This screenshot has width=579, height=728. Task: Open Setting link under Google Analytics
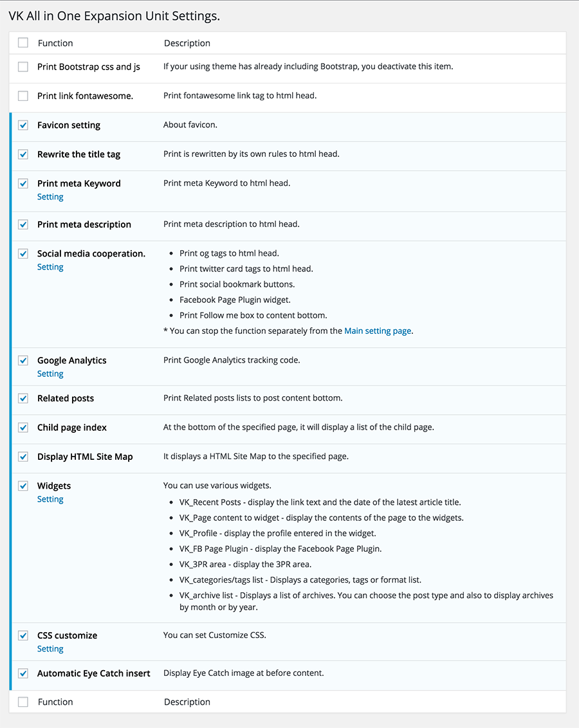click(x=50, y=374)
